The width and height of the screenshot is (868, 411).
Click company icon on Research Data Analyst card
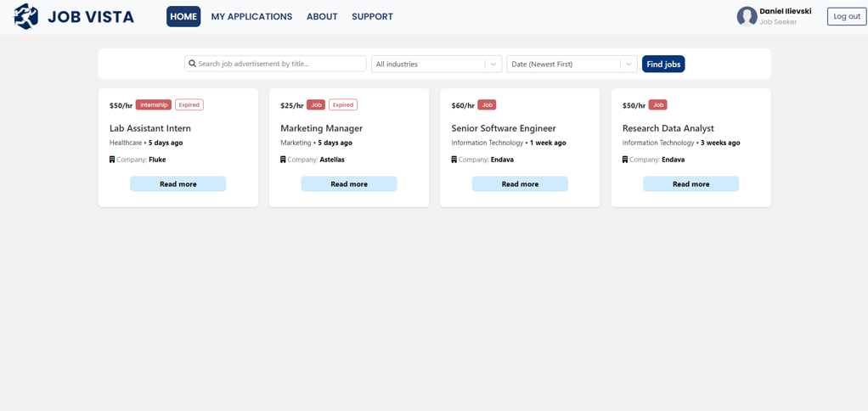pos(625,160)
